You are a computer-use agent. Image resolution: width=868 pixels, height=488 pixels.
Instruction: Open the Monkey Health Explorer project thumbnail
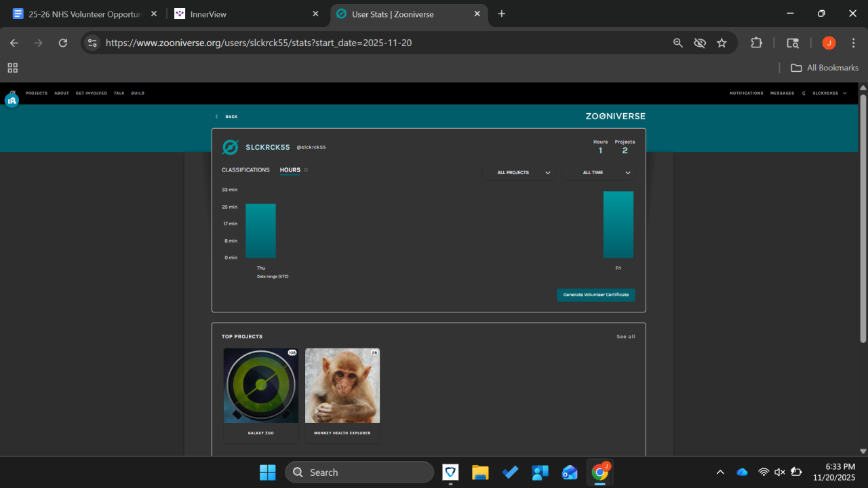[x=342, y=386]
